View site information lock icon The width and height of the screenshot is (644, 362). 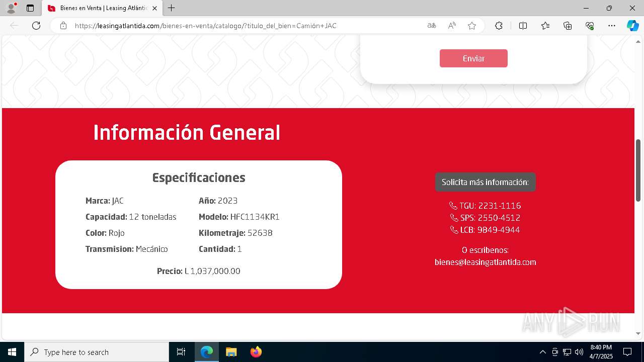pos(63,26)
